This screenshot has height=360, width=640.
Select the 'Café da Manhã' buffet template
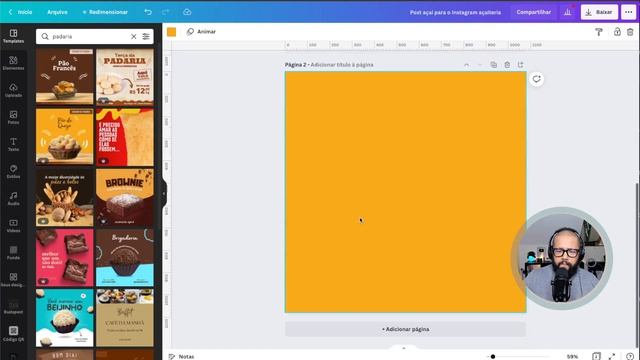(x=125, y=318)
